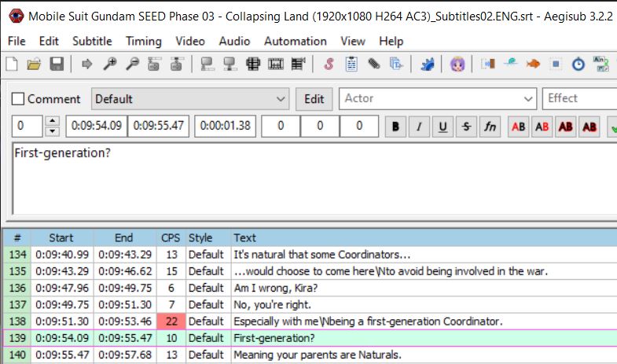The height and width of the screenshot is (364, 617).
Task: Click the Effect combo field
Action: coord(579,98)
